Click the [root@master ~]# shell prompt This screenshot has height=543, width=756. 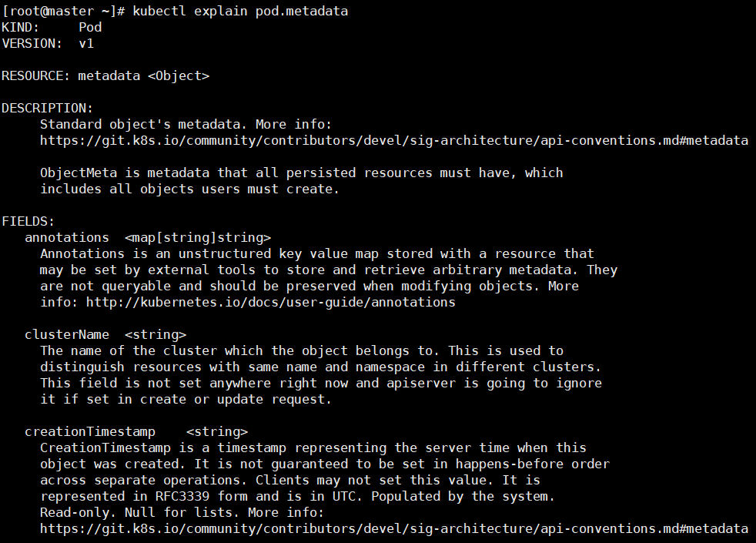click(63, 11)
